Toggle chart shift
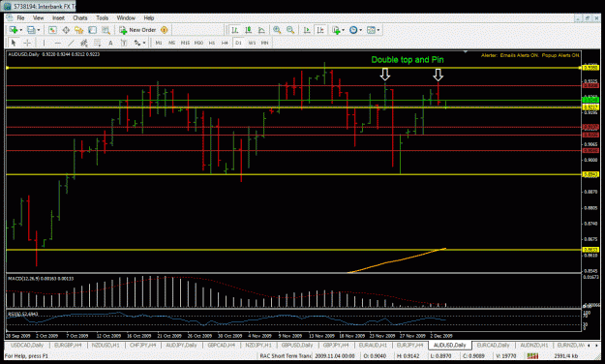Screen dimensions: 605x364 pyautogui.click(x=320, y=30)
